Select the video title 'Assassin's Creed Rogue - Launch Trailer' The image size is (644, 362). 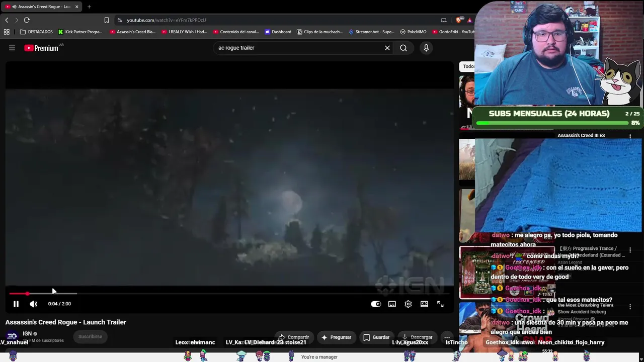pos(66,322)
